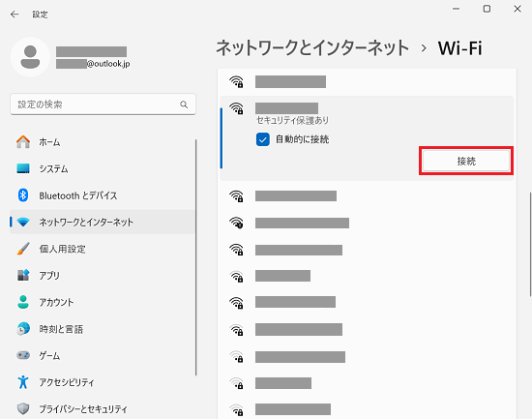
Task: Select the first network below the 接続 button
Action: point(367,195)
